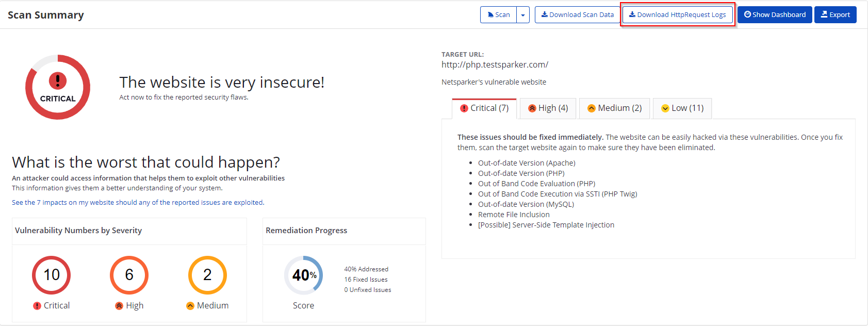
Task: Click the red circle showing 10 critical vulnerabilities
Action: click(52, 275)
